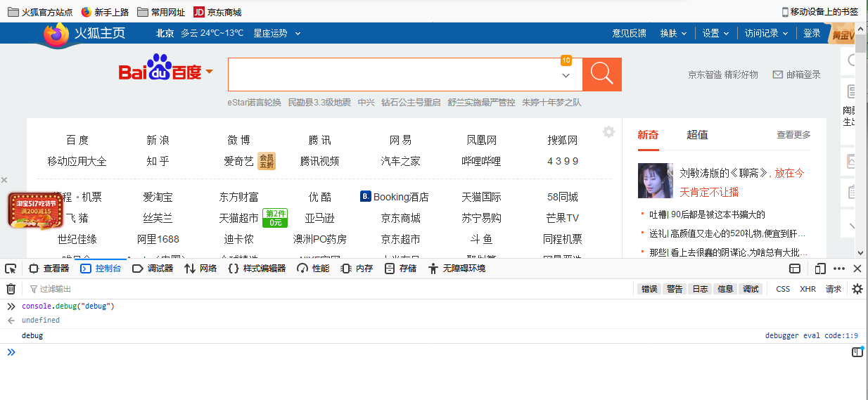
Task: Toggle the 警告 warnings filter
Action: pyautogui.click(x=675, y=289)
